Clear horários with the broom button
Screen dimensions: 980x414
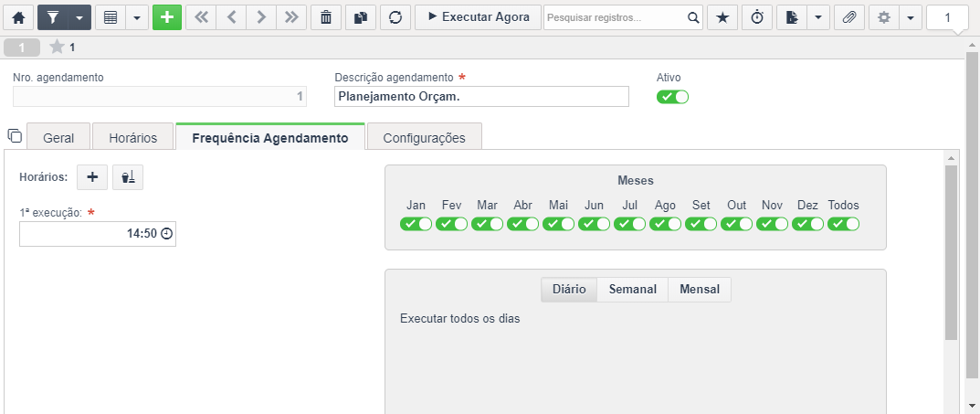click(128, 177)
